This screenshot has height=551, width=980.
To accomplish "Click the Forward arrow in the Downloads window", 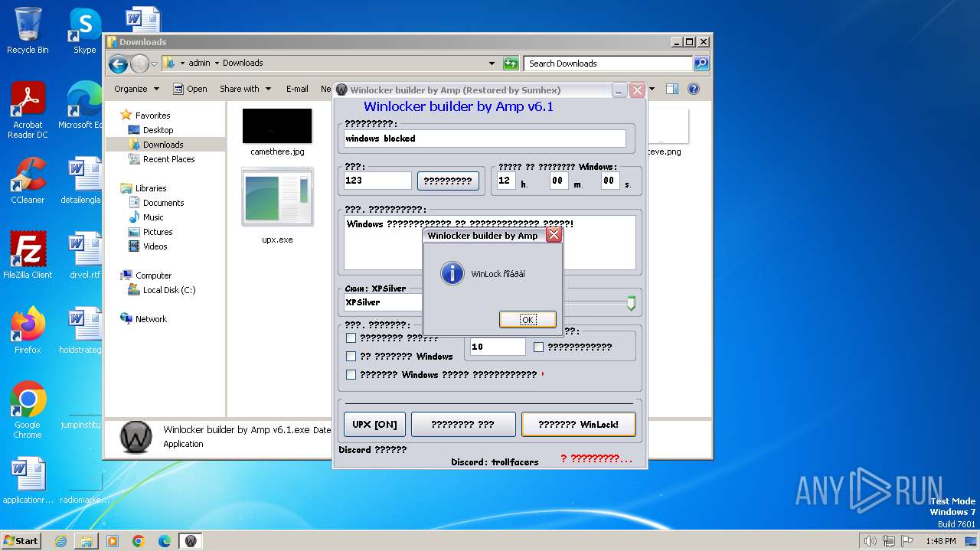I will [x=139, y=64].
